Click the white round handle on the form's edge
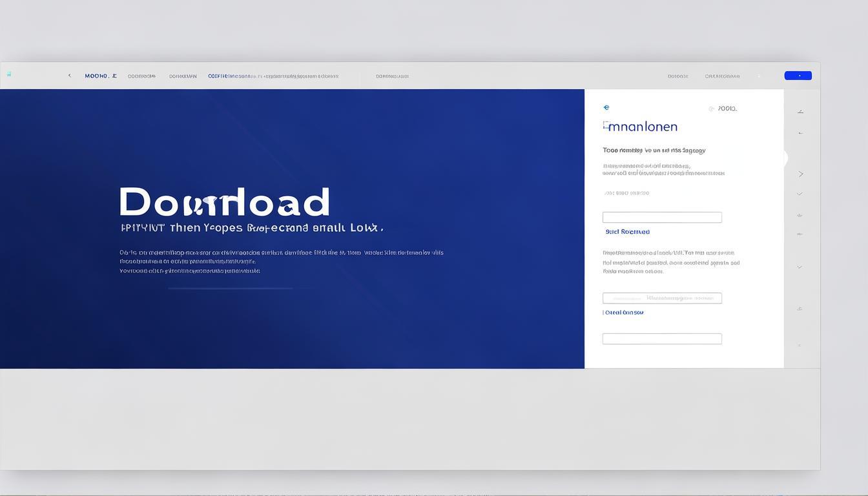 (784, 158)
